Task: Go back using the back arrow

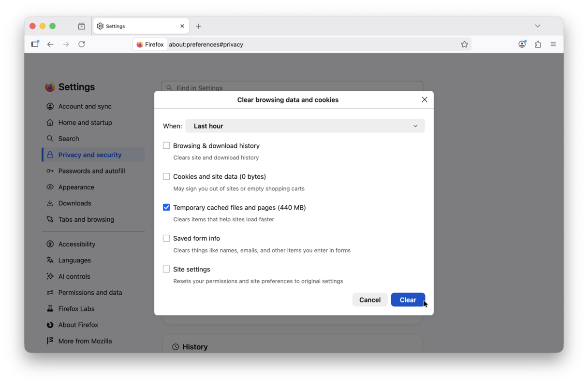Action: click(50, 44)
